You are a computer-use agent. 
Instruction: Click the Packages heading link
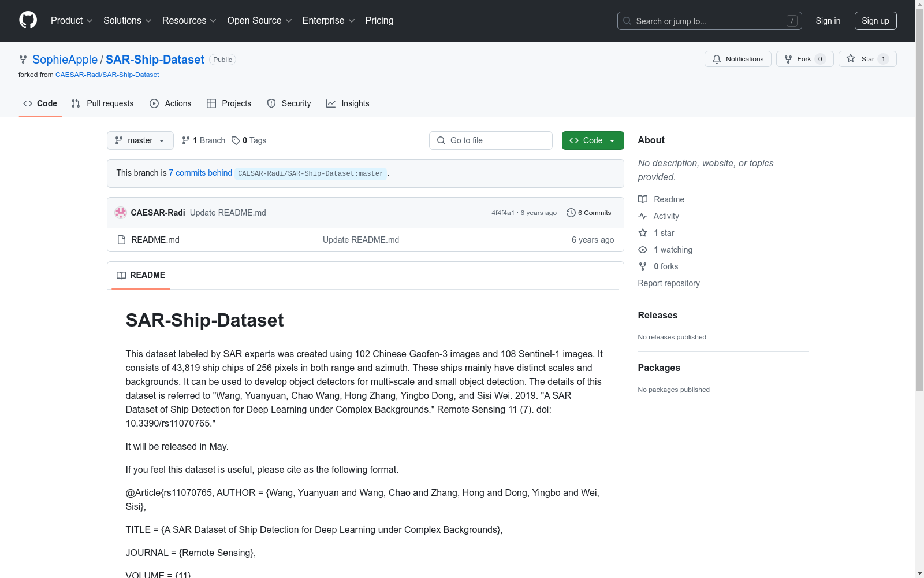pyautogui.click(x=659, y=368)
